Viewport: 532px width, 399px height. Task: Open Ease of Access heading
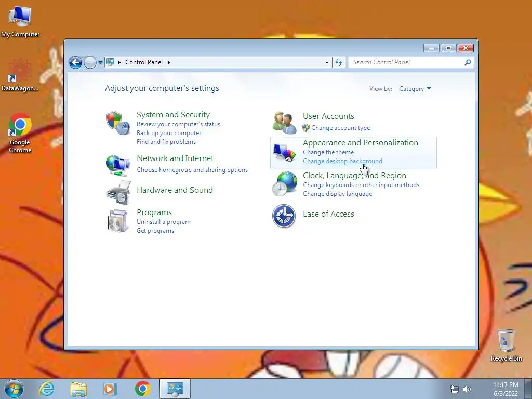tap(328, 214)
